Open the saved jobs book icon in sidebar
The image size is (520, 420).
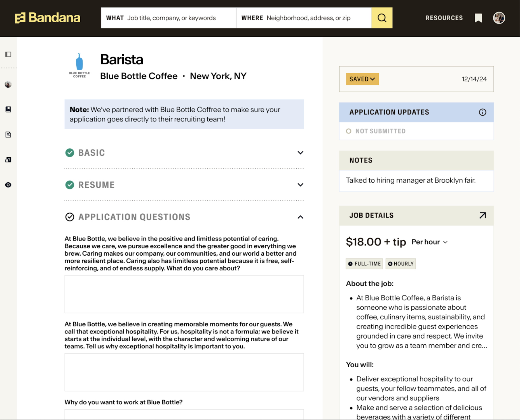click(8, 109)
